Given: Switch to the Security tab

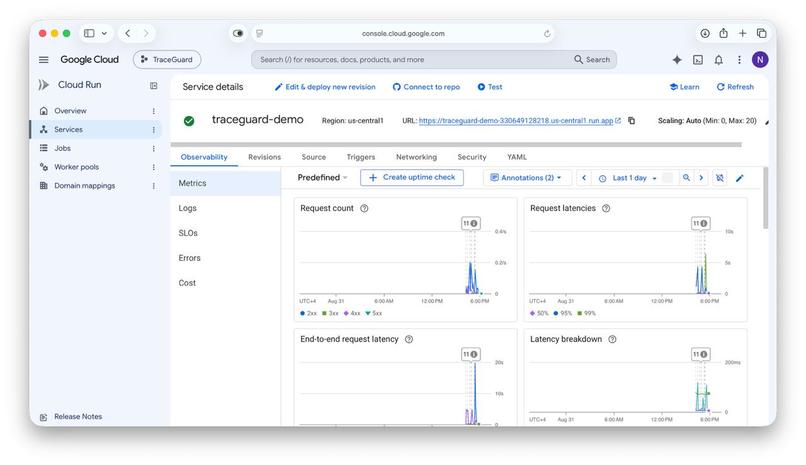Looking at the screenshot, I should pos(472,157).
